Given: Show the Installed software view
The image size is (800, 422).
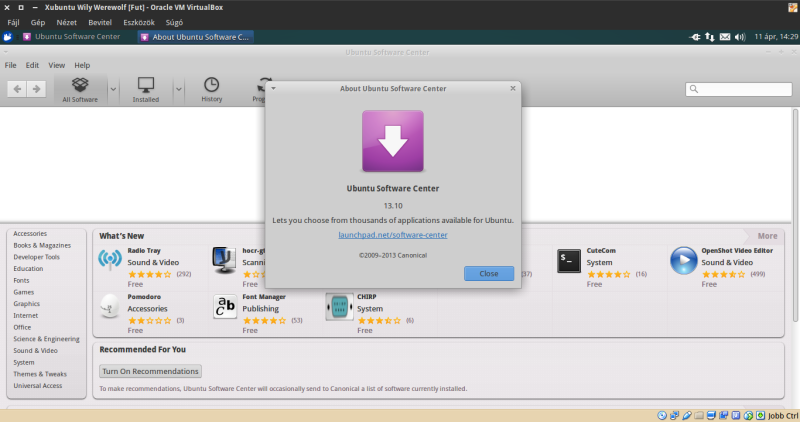Looking at the screenshot, I should tap(146, 89).
